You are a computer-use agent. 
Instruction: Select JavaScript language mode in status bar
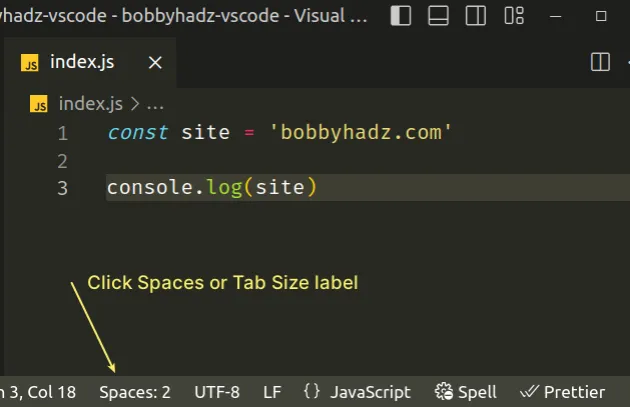click(370, 392)
